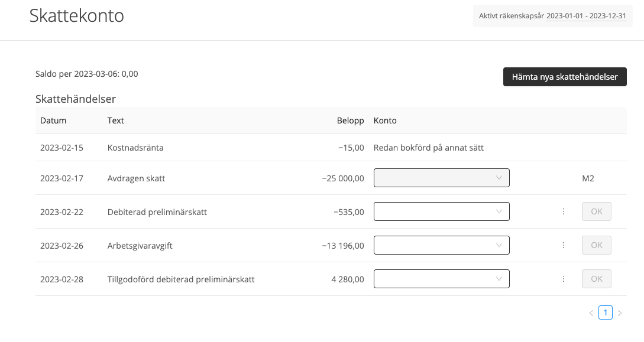The height and width of the screenshot is (342, 644).
Task: Open account dropdown for Tillgodoförd debiterad preliminärskatt
Action: pyautogui.click(x=442, y=279)
